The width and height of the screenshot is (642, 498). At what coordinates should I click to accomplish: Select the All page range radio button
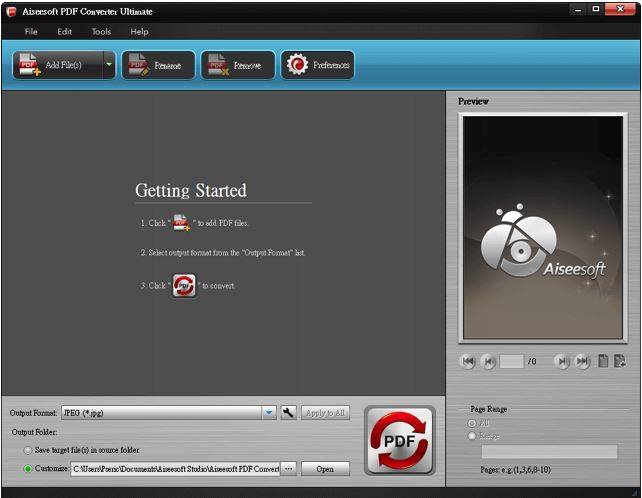point(472,423)
